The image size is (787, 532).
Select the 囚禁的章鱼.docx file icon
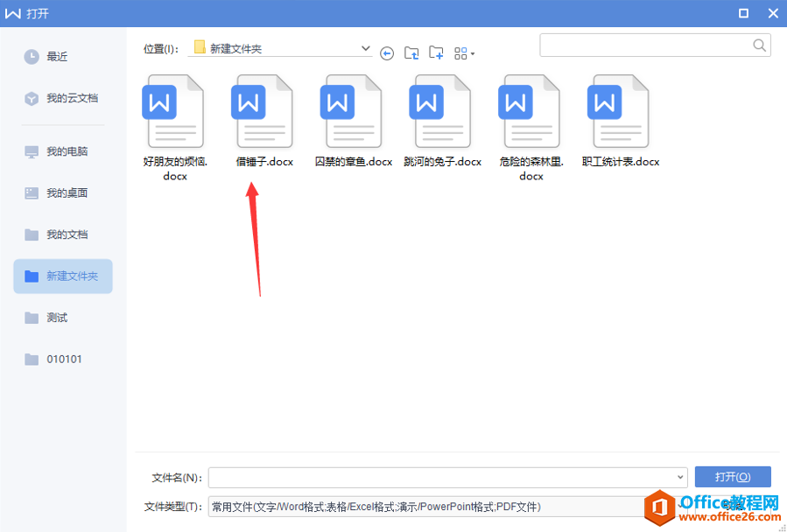pyautogui.click(x=351, y=111)
